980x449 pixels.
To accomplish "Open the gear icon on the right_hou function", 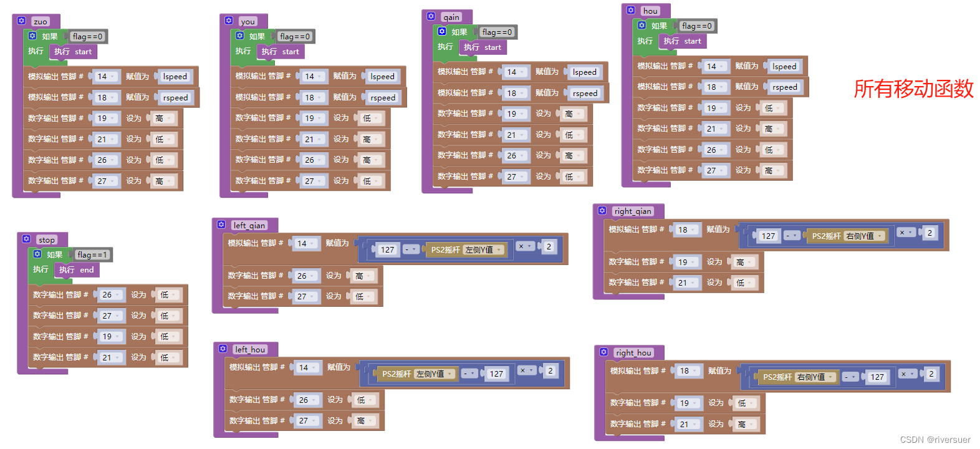I will pyautogui.click(x=603, y=352).
